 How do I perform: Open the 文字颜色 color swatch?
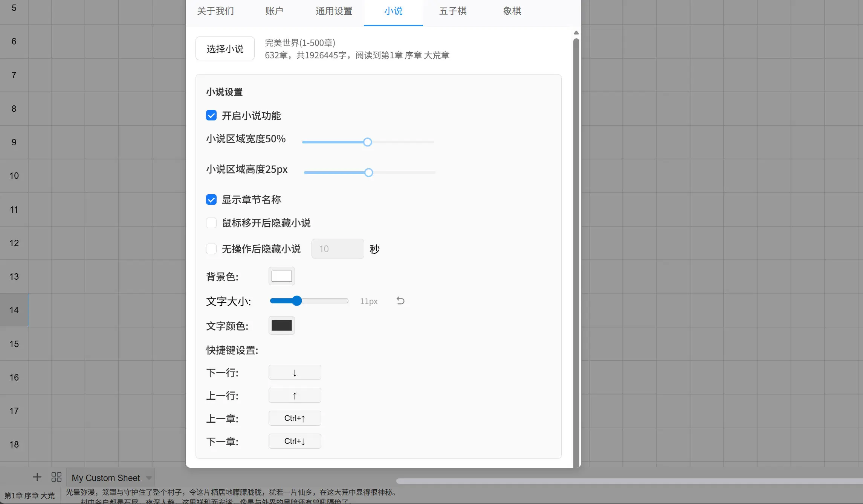[281, 325]
